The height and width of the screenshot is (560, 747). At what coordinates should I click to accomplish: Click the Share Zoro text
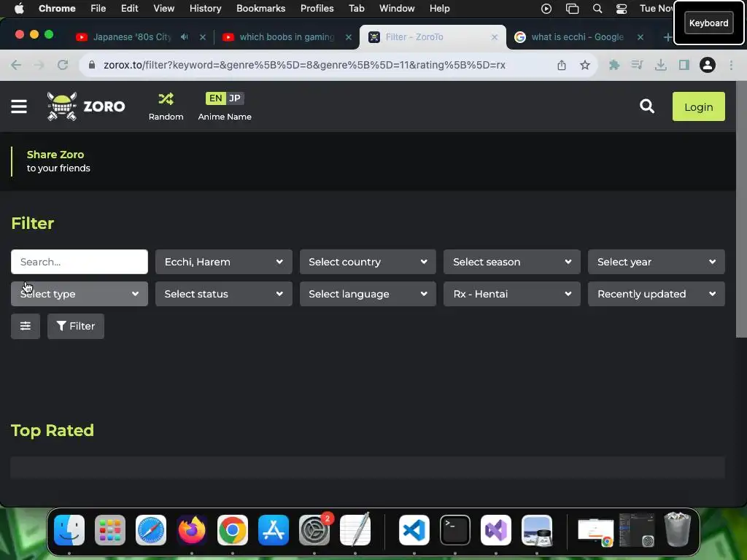(55, 155)
